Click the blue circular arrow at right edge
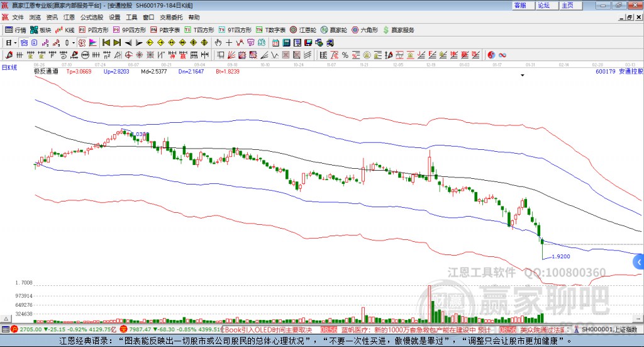Screen dimensions: 644x347 [639, 261]
